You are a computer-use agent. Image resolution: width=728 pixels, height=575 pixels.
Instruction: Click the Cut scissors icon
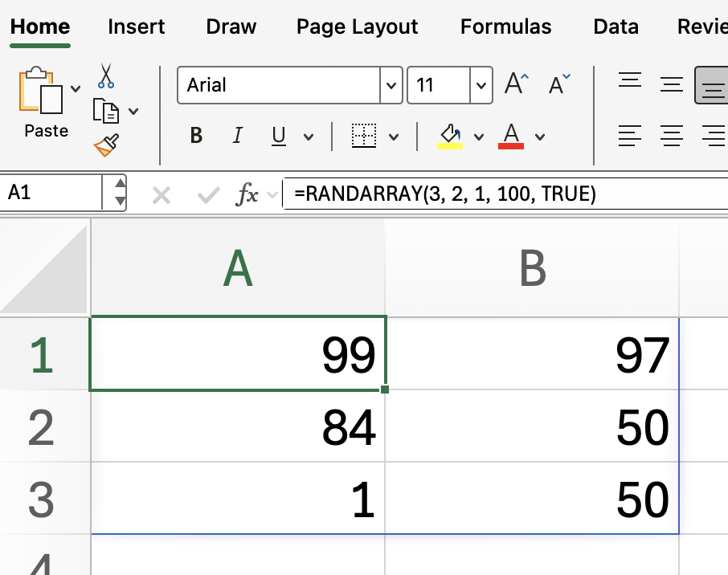coord(105,76)
